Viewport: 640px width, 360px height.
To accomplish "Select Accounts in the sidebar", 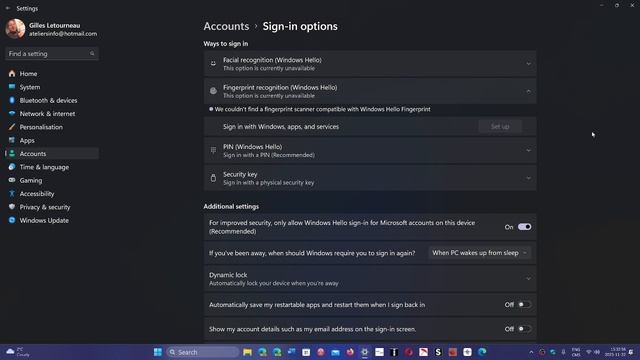I will pos(52,153).
